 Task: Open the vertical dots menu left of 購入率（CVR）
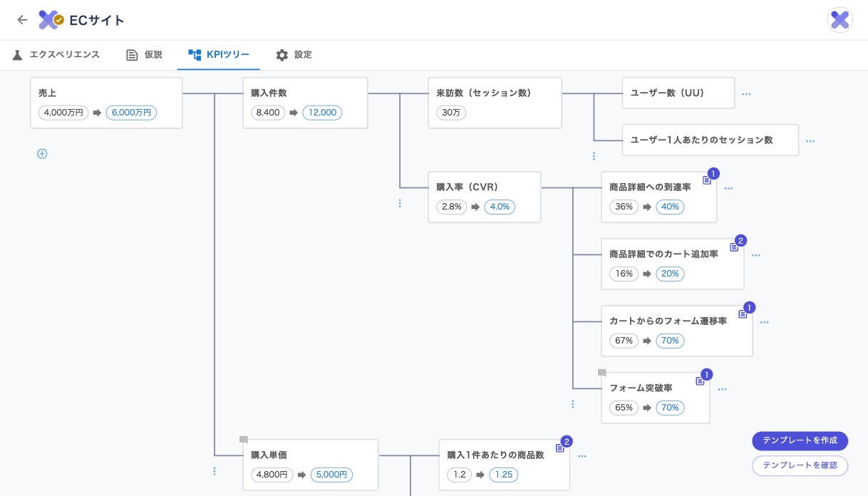(400, 203)
